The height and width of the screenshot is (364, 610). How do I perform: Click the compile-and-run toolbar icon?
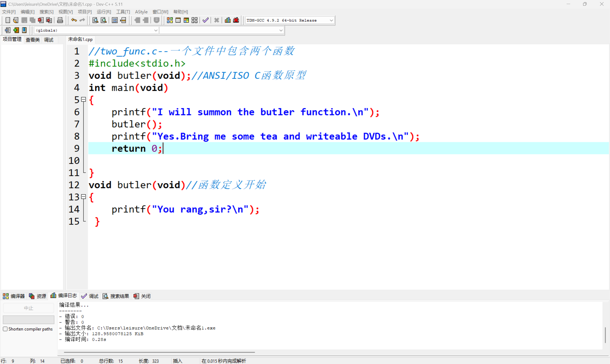tap(186, 20)
